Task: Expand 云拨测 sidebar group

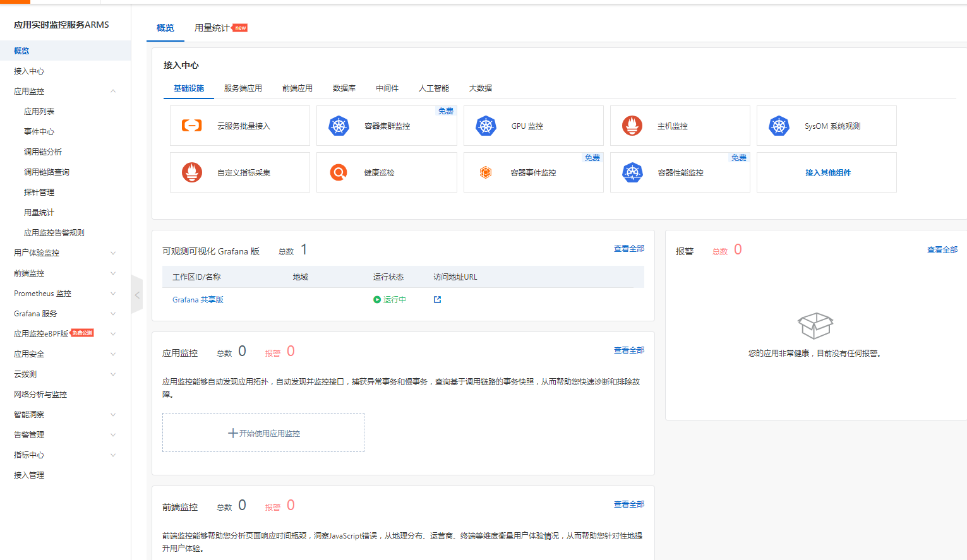Action: coord(113,374)
